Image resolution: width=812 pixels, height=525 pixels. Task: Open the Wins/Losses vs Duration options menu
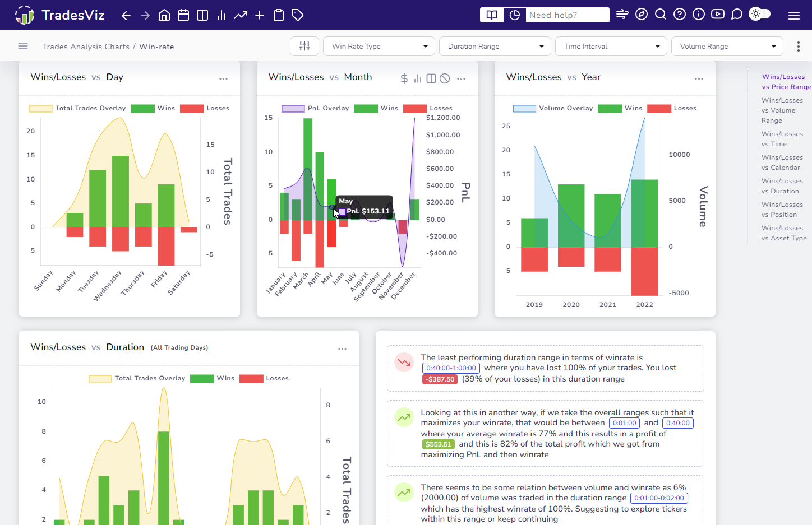[x=343, y=349]
